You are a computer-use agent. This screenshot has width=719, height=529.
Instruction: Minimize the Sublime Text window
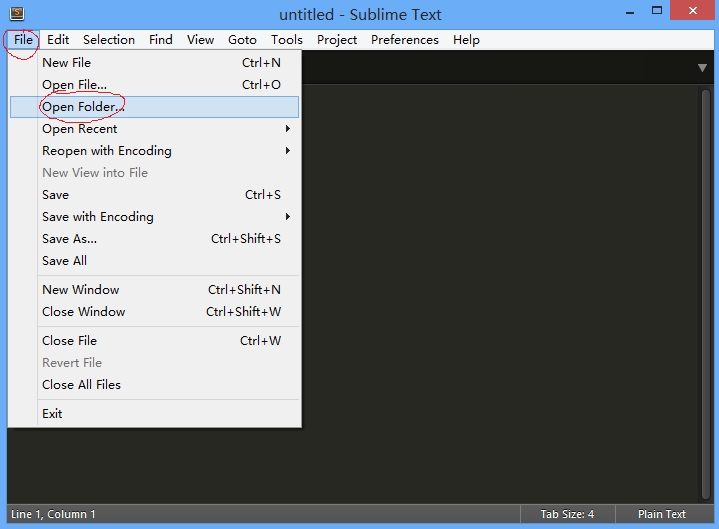[630, 12]
